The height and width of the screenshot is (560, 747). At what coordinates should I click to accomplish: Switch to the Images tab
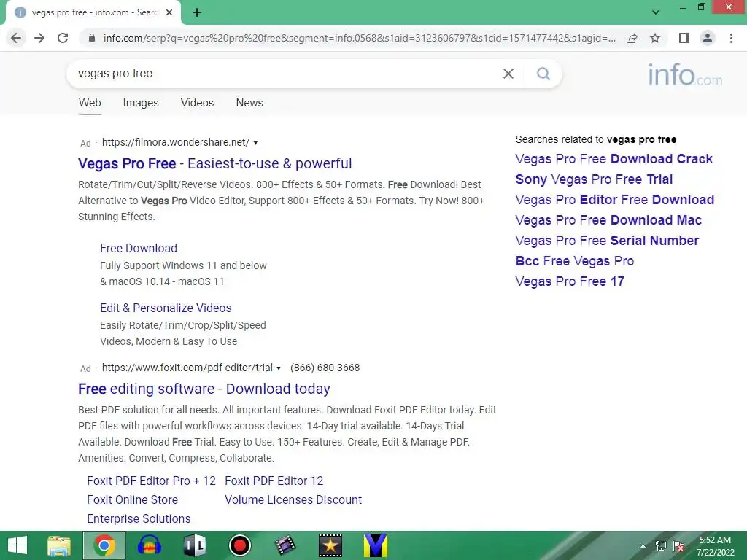click(x=141, y=103)
